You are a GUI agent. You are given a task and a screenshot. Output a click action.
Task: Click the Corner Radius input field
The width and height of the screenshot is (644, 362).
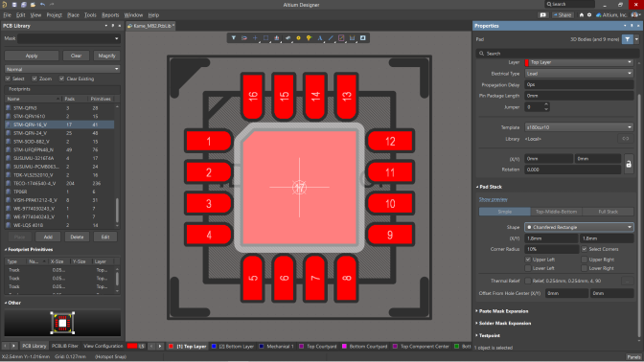pos(552,249)
